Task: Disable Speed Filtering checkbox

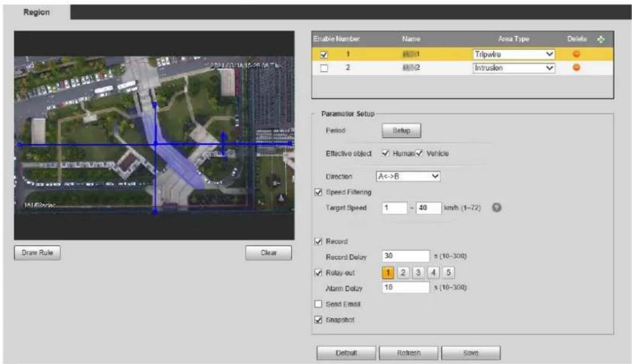Action: coord(319,192)
